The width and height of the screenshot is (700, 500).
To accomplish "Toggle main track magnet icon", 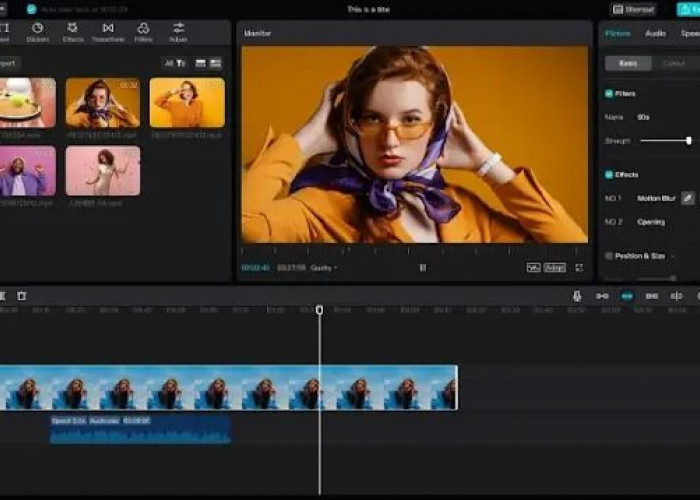I will 602,296.
